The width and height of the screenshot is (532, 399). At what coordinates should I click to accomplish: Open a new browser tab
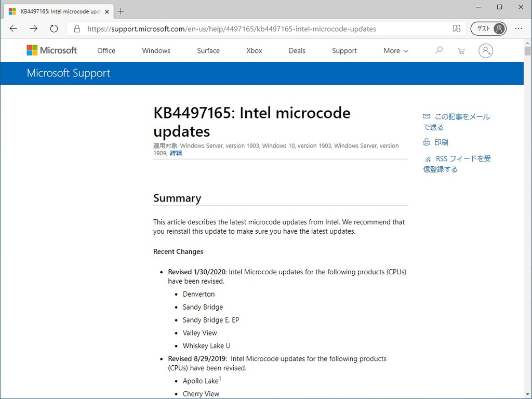point(122,11)
